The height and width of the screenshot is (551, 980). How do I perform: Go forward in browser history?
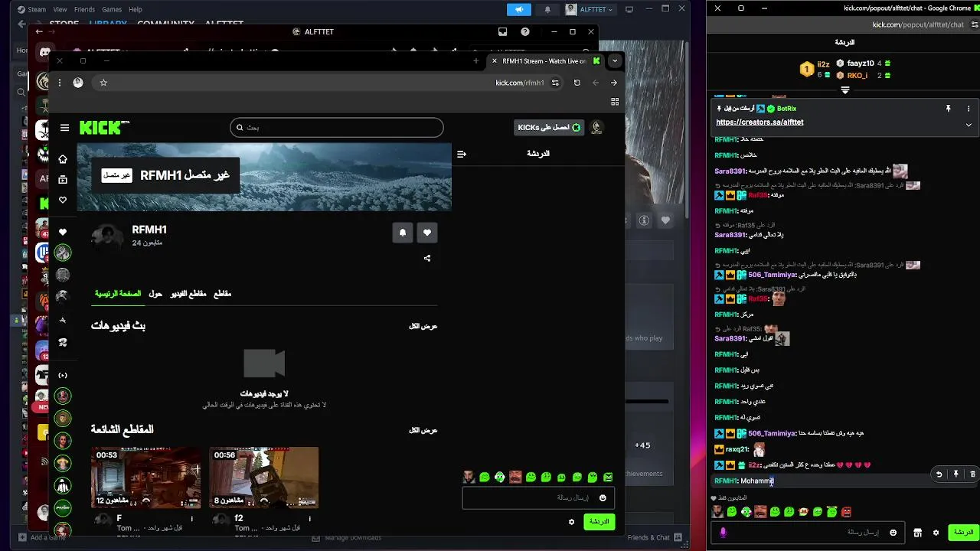coord(614,83)
